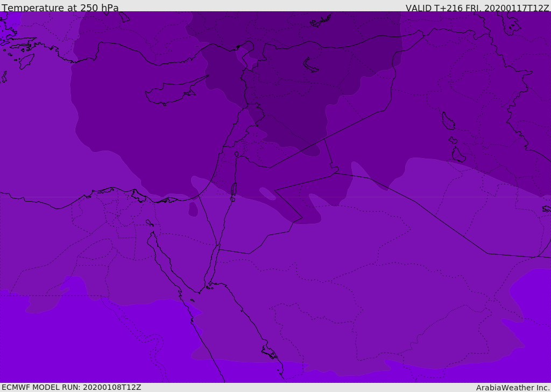551x392 pixels.
Task: Click the 'ECMWF MODEL RUN: 20200108T12Z' text
Action: pos(72,387)
